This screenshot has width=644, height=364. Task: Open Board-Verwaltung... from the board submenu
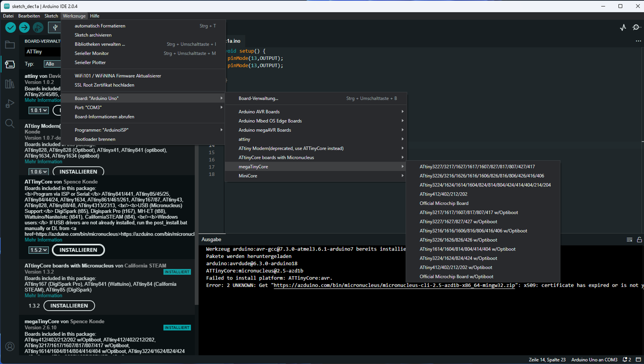(x=315, y=98)
